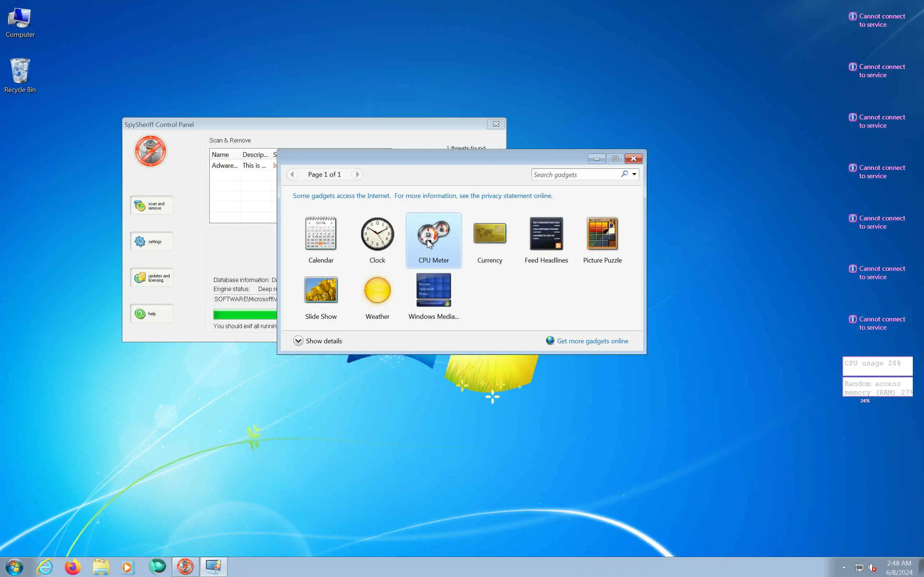Open updates and licensing in SpySheriff

click(152, 278)
